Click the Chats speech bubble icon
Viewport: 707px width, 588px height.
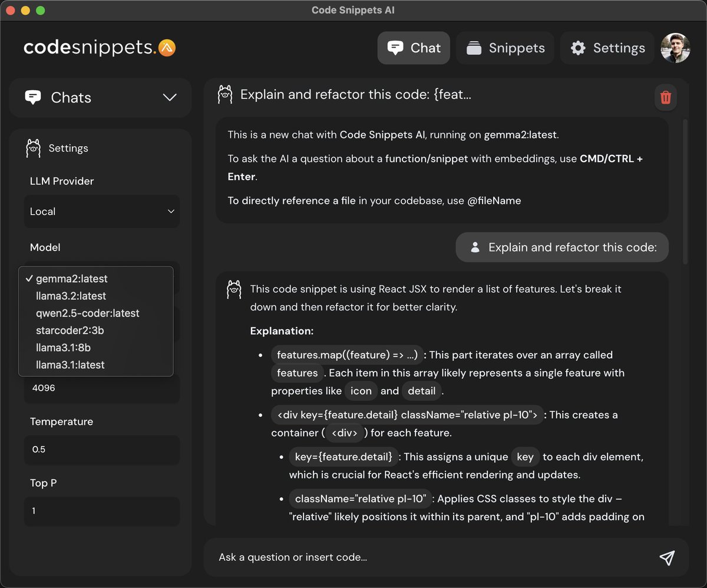click(x=33, y=97)
